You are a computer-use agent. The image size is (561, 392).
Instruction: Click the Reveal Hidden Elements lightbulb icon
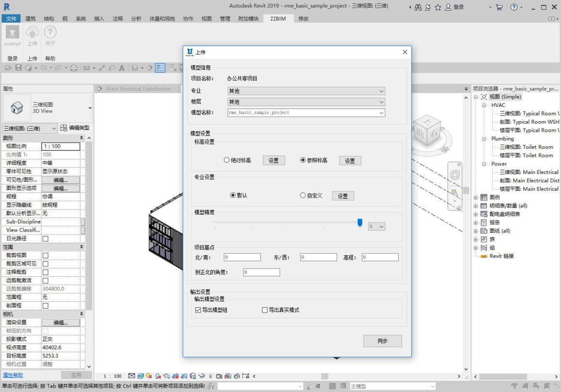point(210,376)
